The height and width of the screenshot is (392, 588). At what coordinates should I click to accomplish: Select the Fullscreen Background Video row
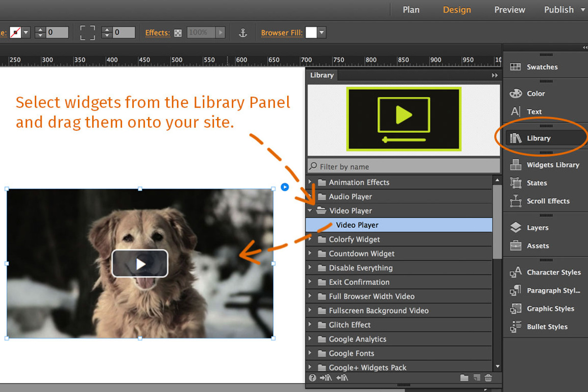(399, 311)
